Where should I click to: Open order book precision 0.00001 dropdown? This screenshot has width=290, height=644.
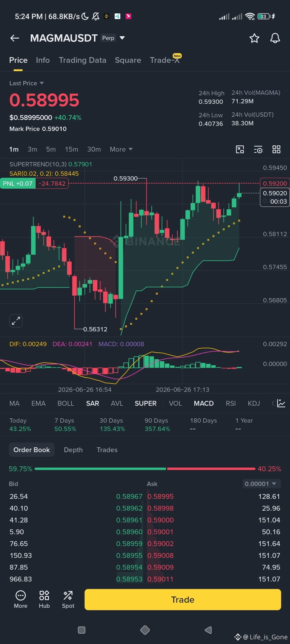[x=262, y=484]
